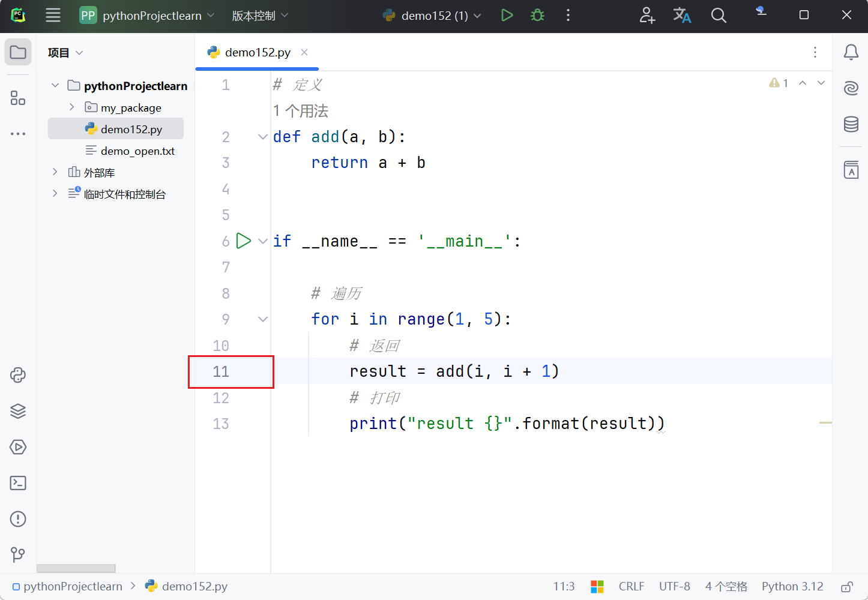
Task: Start debugging with the bug icon
Action: click(x=538, y=16)
